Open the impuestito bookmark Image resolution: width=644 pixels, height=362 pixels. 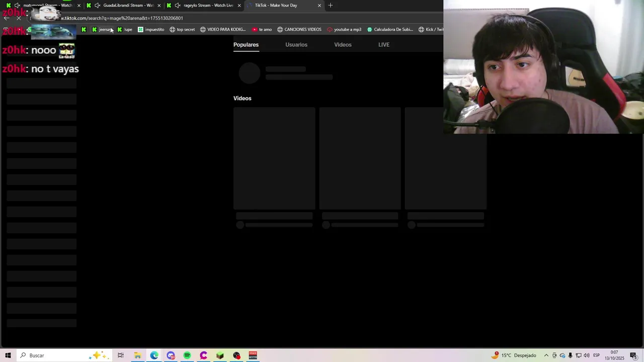tap(151, 29)
